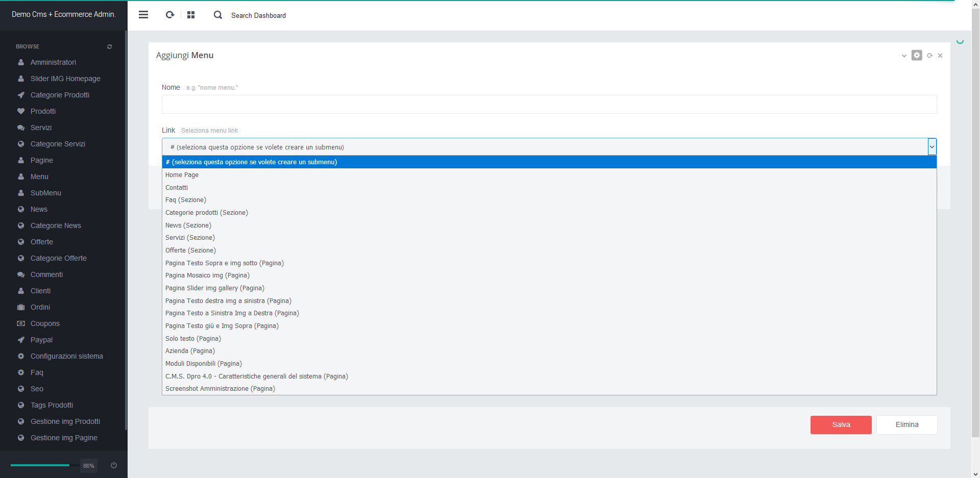Click the power icon in sidebar footer
The image size is (980, 478).
tap(114, 465)
